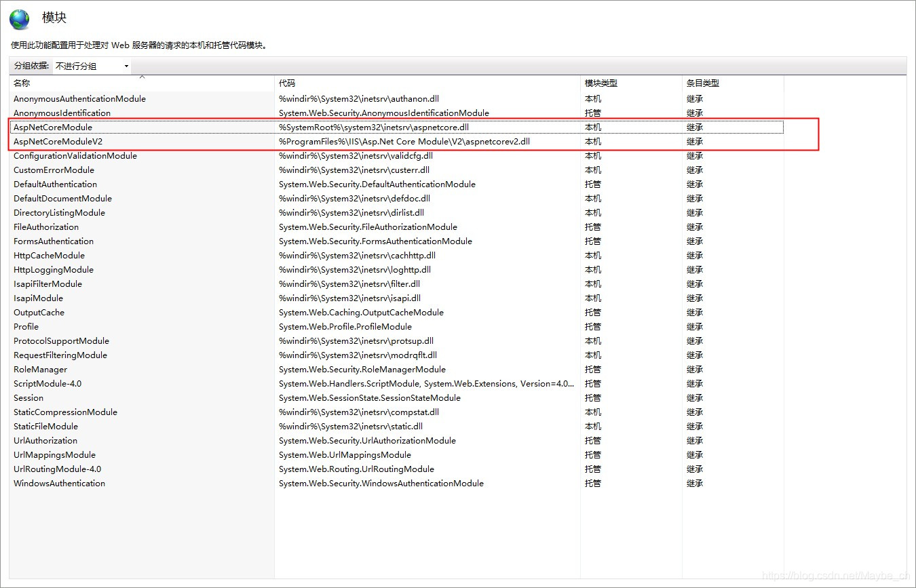Click the Modules globe icon
Image resolution: width=916 pixels, height=588 pixels.
point(20,19)
